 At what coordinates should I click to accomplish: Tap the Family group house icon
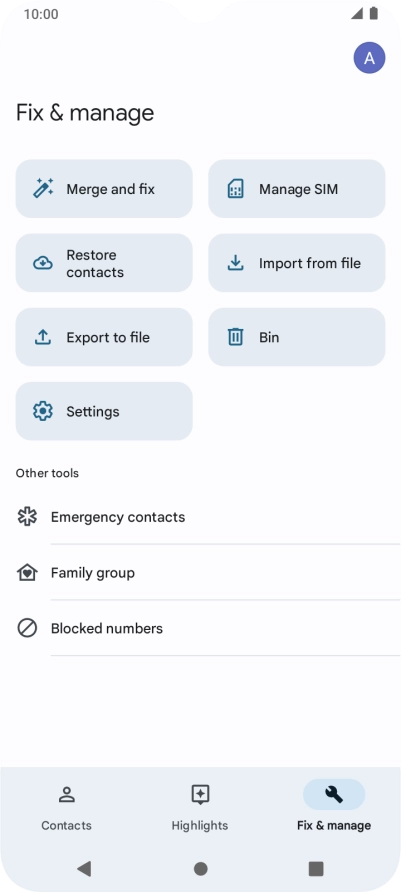pyautogui.click(x=27, y=572)
